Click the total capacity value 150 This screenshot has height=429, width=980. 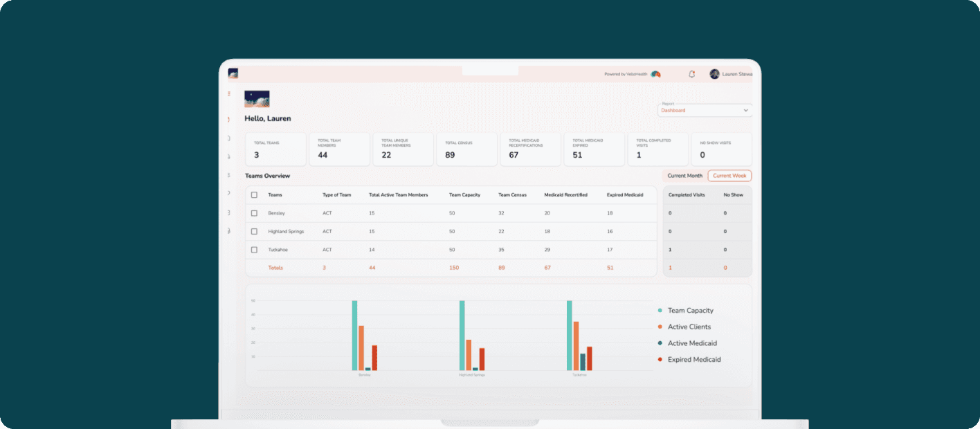tap(454, 268)
